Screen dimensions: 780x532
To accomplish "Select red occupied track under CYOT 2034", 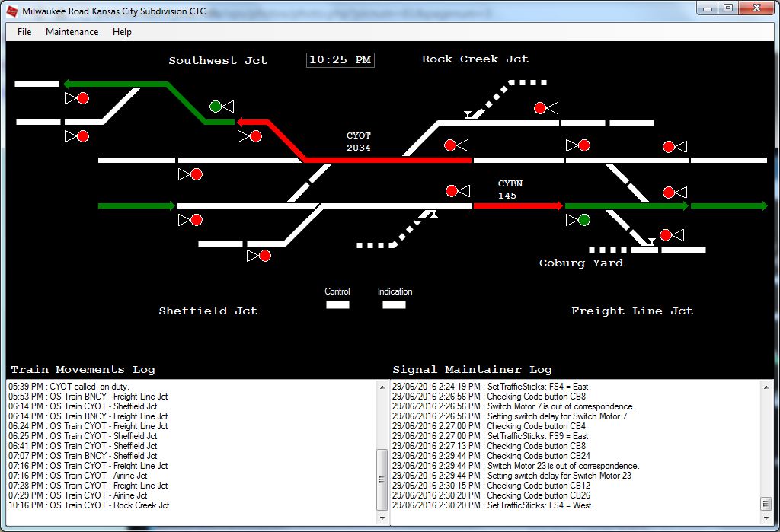I will (388, 160).
